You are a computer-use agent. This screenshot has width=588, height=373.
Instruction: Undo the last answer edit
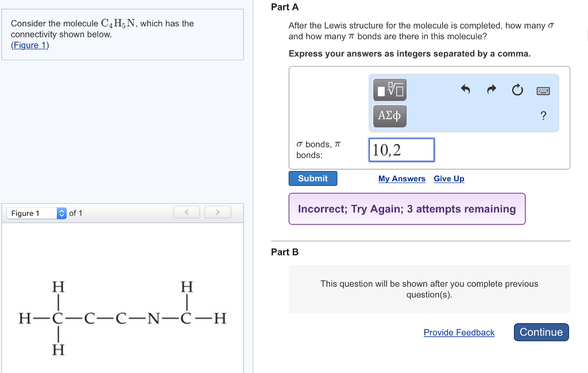[465, 90]
